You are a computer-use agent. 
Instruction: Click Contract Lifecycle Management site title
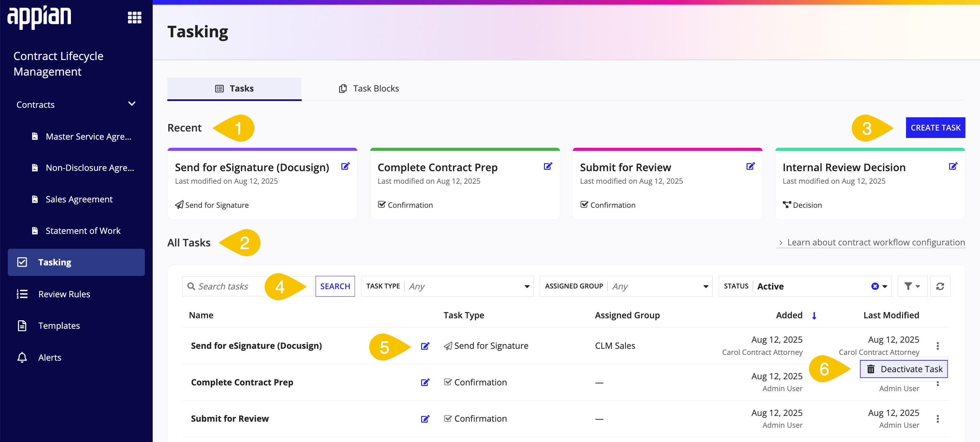coord(58,64)
